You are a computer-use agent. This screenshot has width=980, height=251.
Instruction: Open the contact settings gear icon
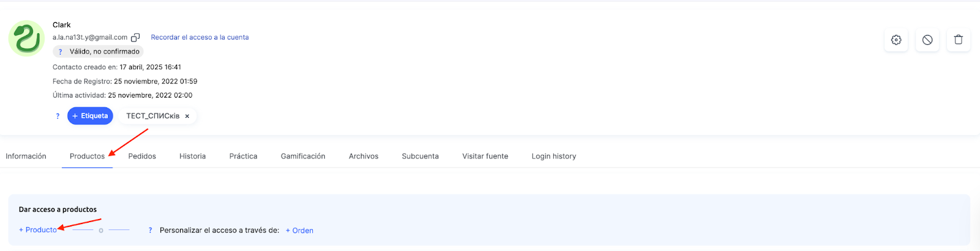(896, 40)
